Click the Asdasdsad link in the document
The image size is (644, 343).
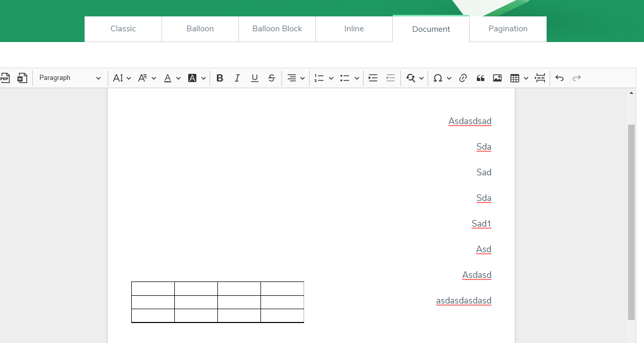point(470,121)
